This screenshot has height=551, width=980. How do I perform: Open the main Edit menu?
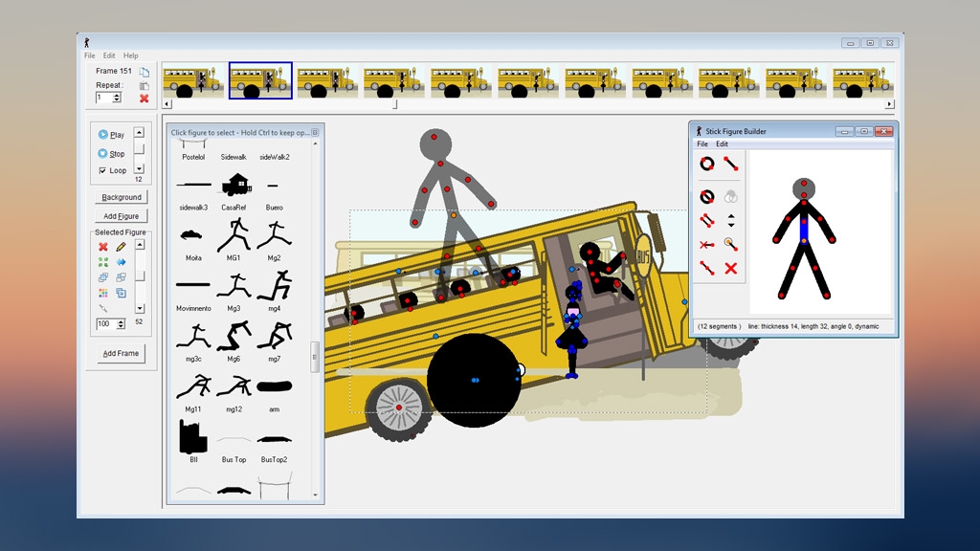pyautogui.click(x=109, y=55)
